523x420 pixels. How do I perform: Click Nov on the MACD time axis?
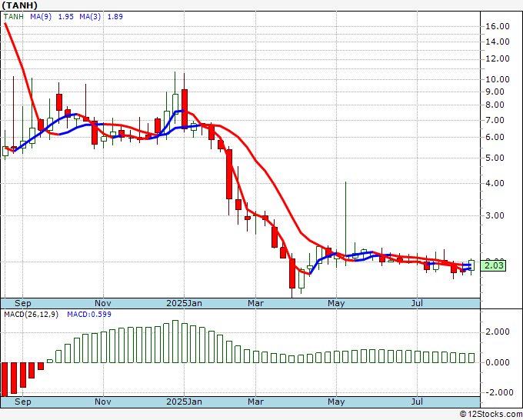pyautogui.click(x=103, y=402)
